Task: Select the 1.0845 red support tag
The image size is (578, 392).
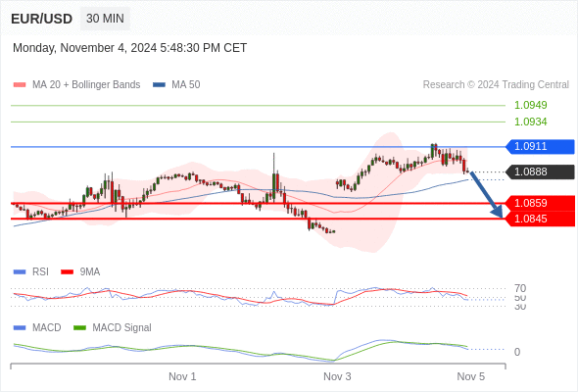Action: coord(540,219)
